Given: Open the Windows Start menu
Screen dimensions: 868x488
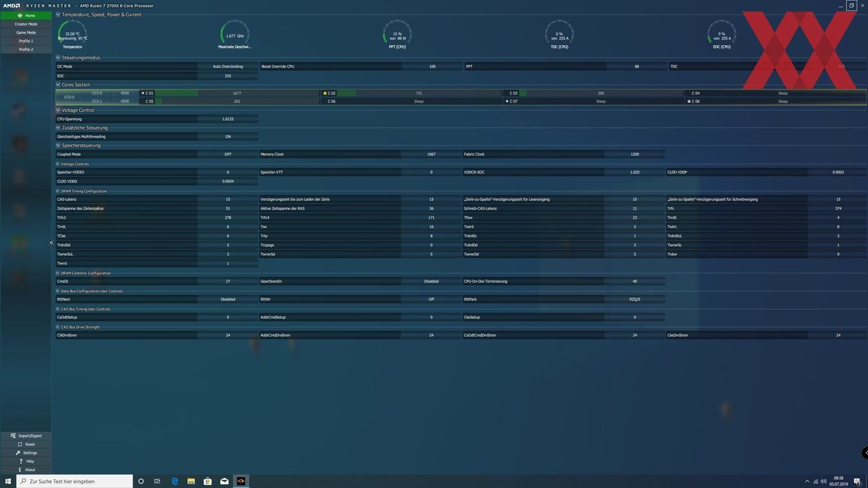Looking at the screenshot, I should coord(8,481).
